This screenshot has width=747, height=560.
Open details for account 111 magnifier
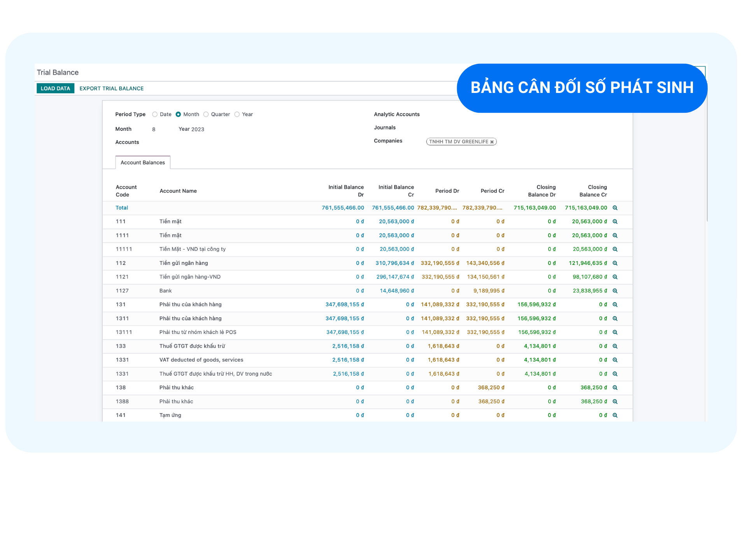click(x=615, y=222)
